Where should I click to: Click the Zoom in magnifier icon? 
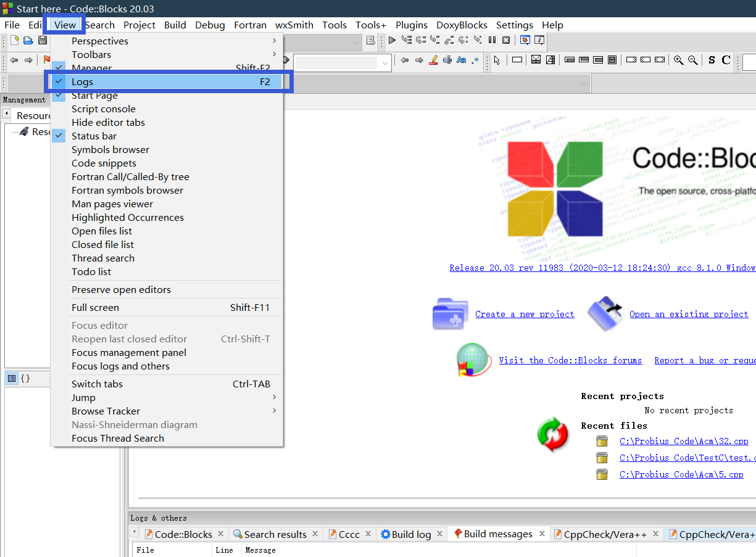(x=679, y=60)
